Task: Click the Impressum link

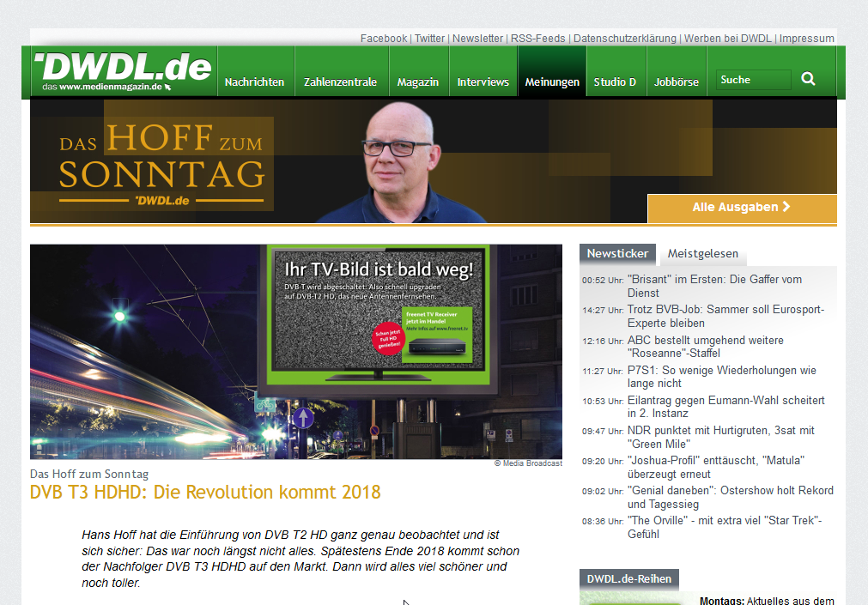Action: click(806, 39)
